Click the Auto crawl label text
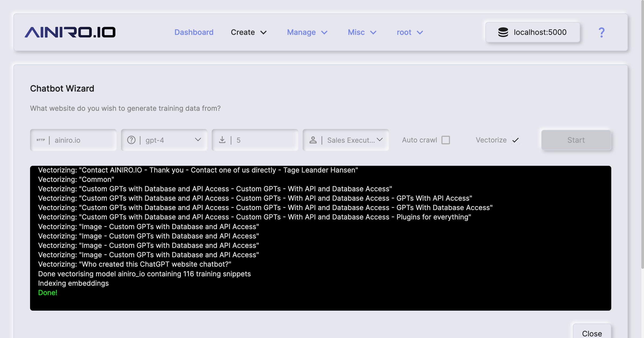Viewport: 644px width, 338px height. pos(419,140)
